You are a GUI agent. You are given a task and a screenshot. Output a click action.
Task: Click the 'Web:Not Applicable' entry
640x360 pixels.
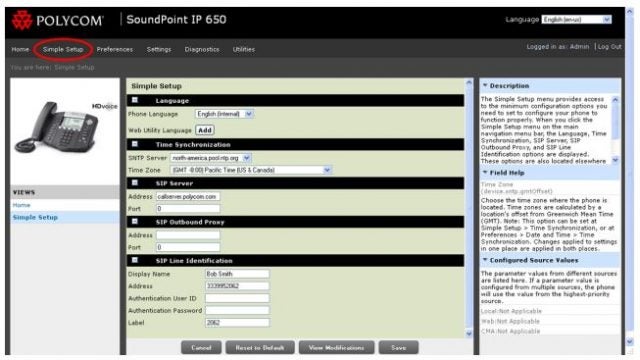point(510,321)
